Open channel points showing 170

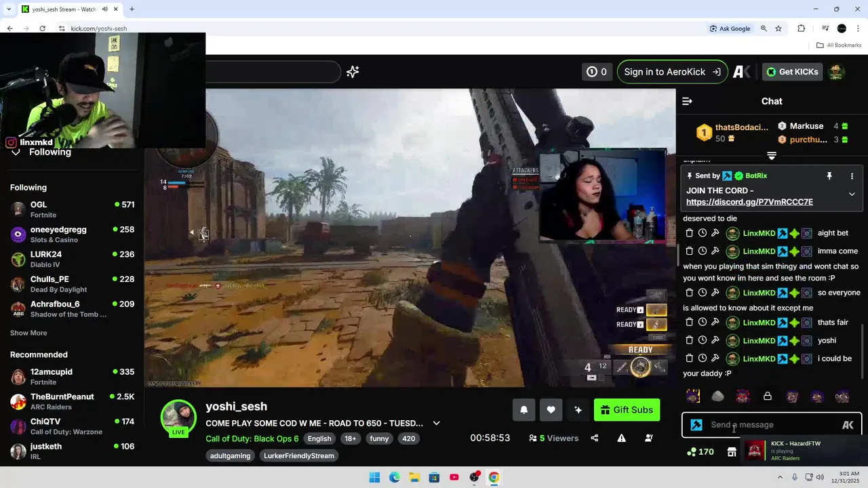[700, 452]
